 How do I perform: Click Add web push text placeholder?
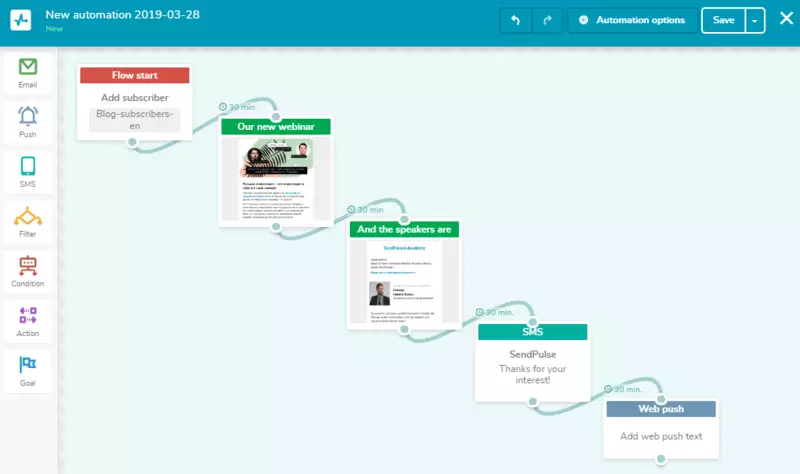point(661,436)
